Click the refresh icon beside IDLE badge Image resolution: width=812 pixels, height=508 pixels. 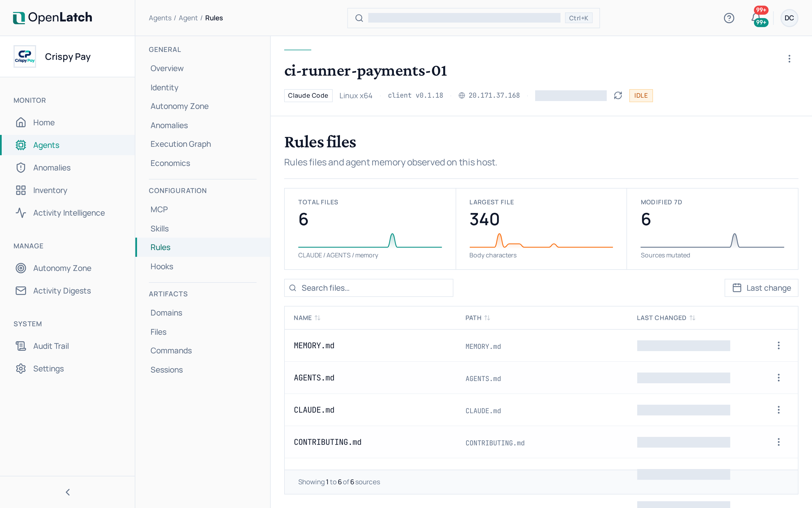[618, 95]
